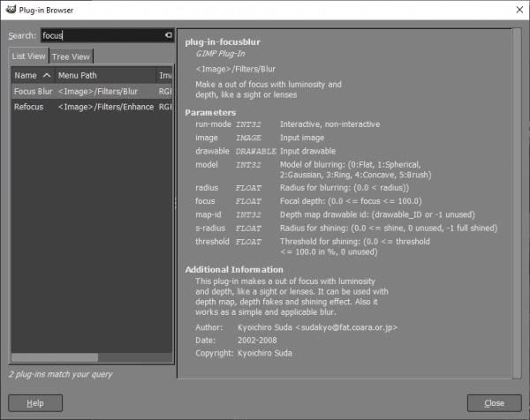Click the 'DRAWABLE' type label

(256, 152)
